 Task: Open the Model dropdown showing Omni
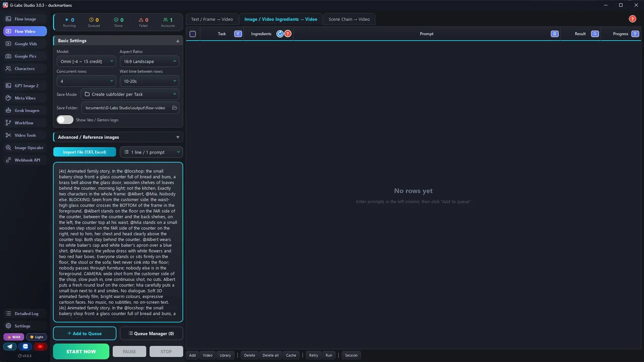pyautogui.click(x=87, y=61)
